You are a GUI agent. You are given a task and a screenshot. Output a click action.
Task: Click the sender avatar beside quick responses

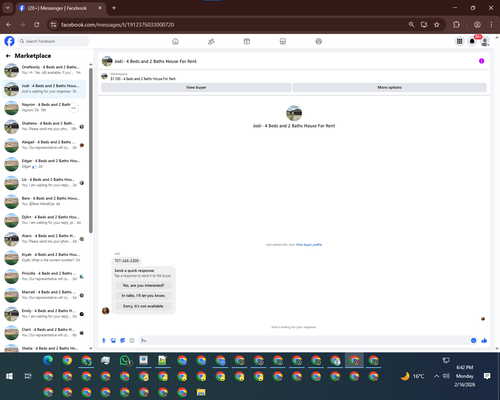point(106,311)
